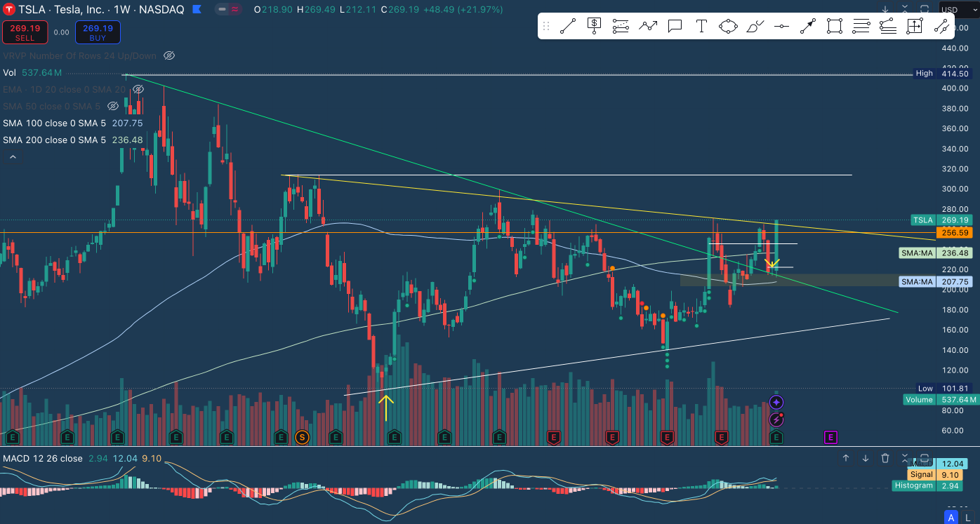Click the blue 269.19 BUY button

[x=98, y=32]
